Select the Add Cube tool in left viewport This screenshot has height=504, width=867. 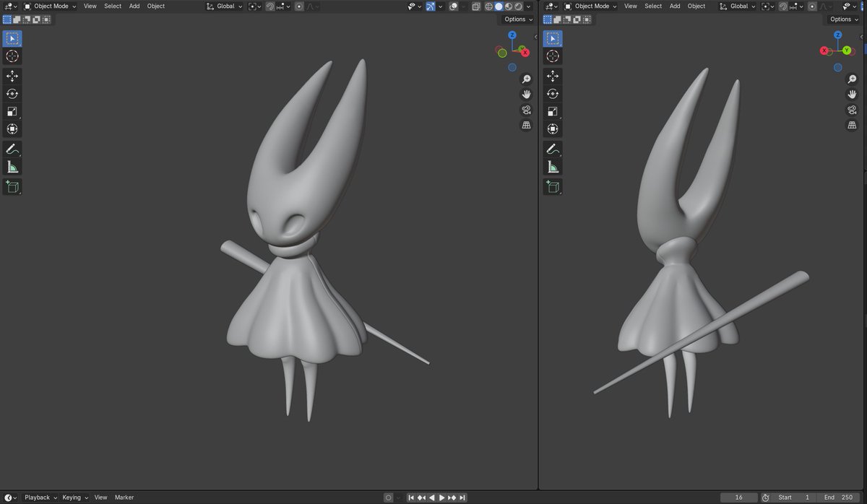pos(12,186)
